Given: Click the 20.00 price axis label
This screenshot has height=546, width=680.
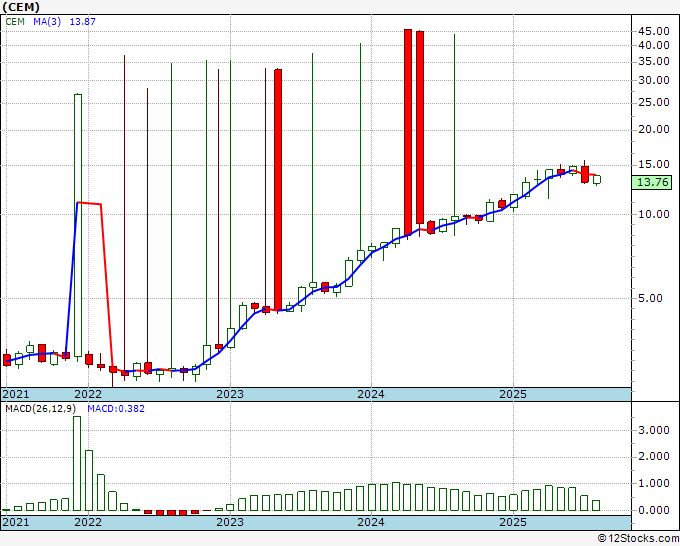Looking at the screenshot, I should 654,129.
